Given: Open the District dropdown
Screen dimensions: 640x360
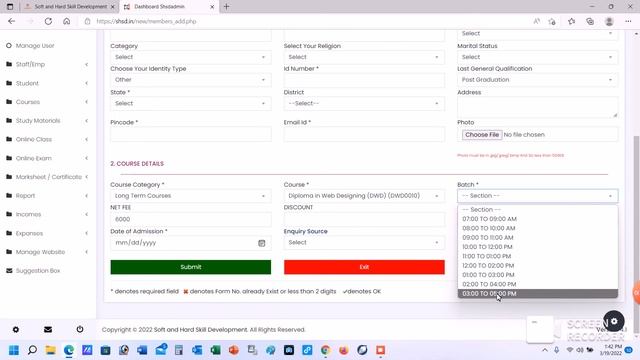Looking at the screenshot, I should (364, 103).
